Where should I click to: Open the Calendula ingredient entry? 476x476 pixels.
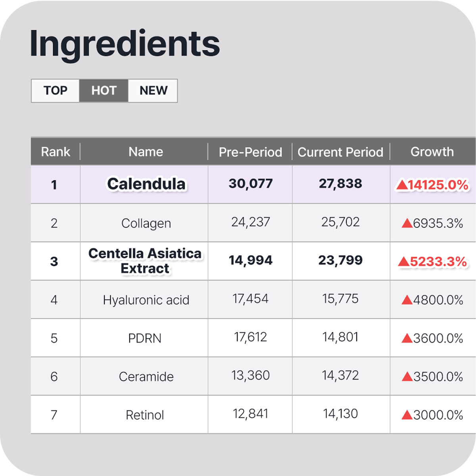pyautogui.click(x=146, y=184)
